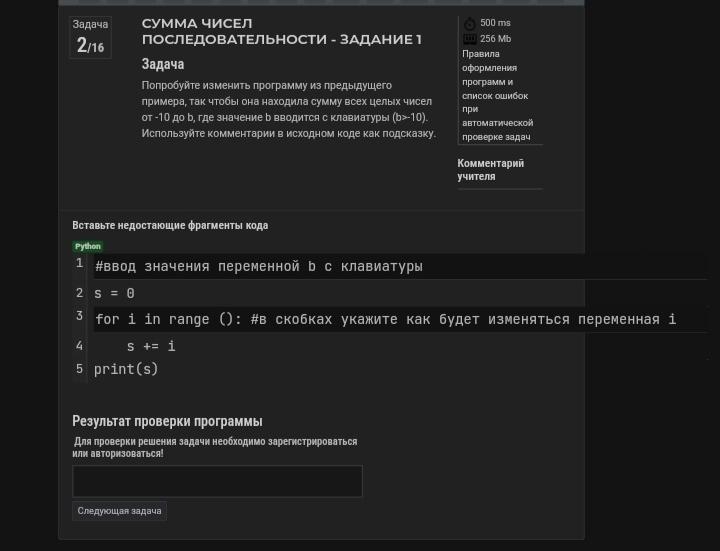Click the code line 's = 0'
The image size is (720, 551).
[114, 293]
